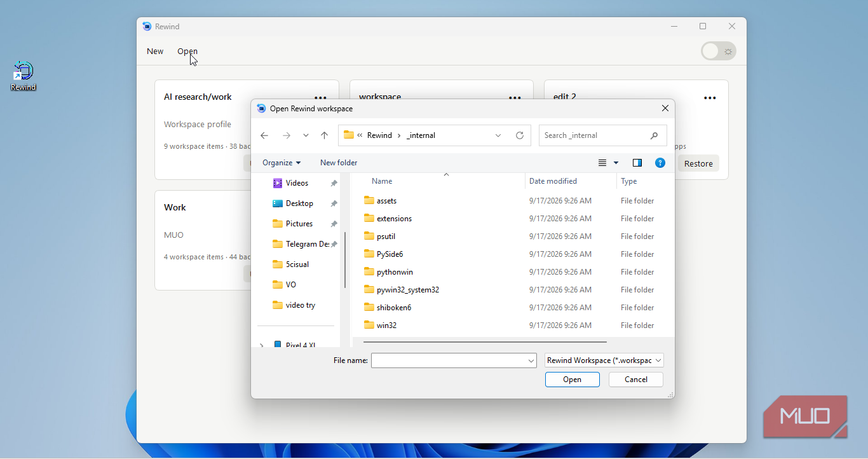Click New folder in dialog toolbar

tap(339, 163)
